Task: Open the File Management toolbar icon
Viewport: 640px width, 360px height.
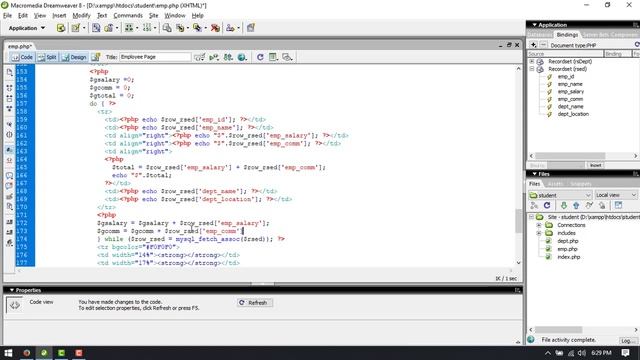Action: (x=228, y=57)
